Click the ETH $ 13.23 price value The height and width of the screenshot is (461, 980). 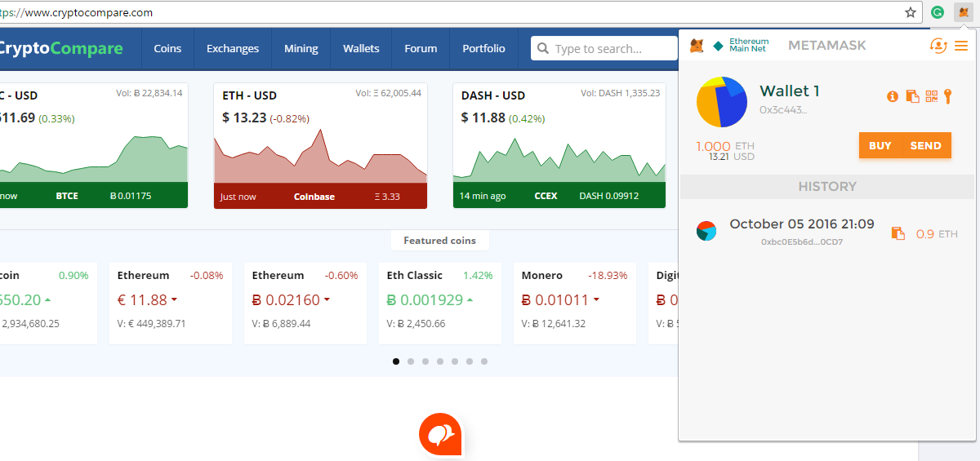244,117
